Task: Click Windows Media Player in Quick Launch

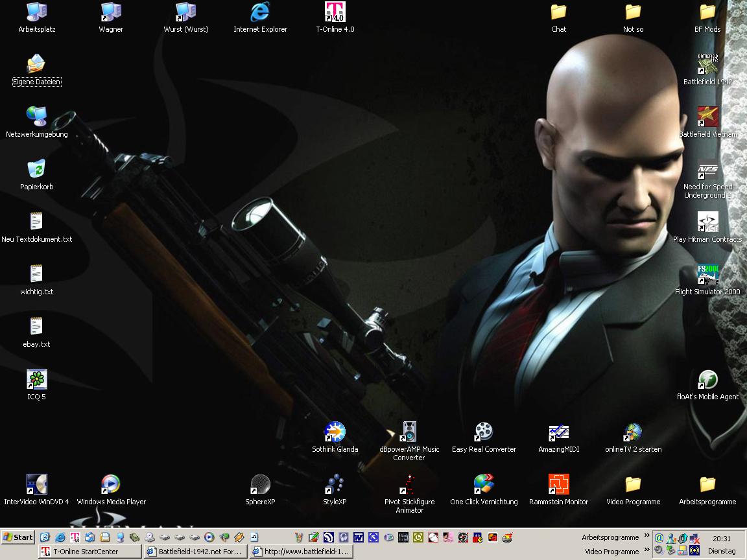Action: point(209,537)
